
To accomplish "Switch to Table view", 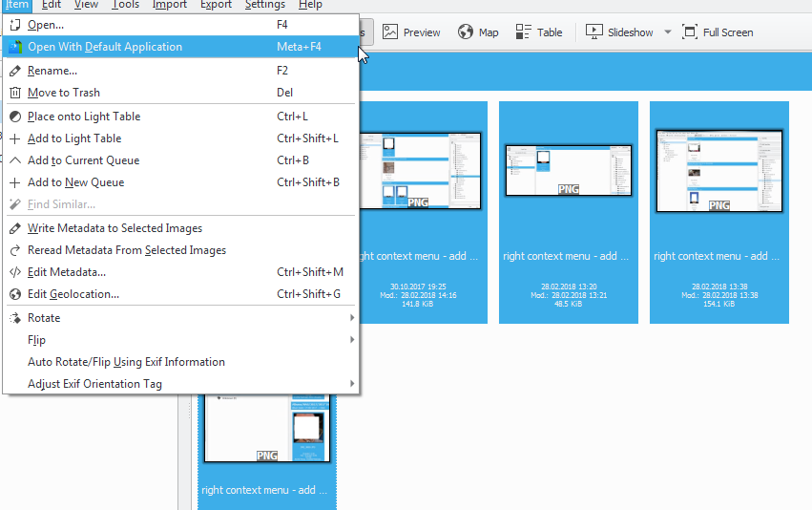I will coord(539,32).
